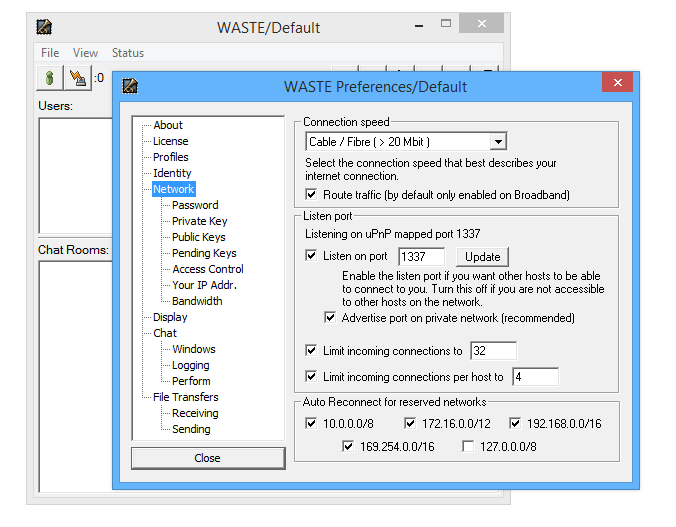Select Profiles in preferences tree
The image size is (676, 527).
(x=171, y=157)
